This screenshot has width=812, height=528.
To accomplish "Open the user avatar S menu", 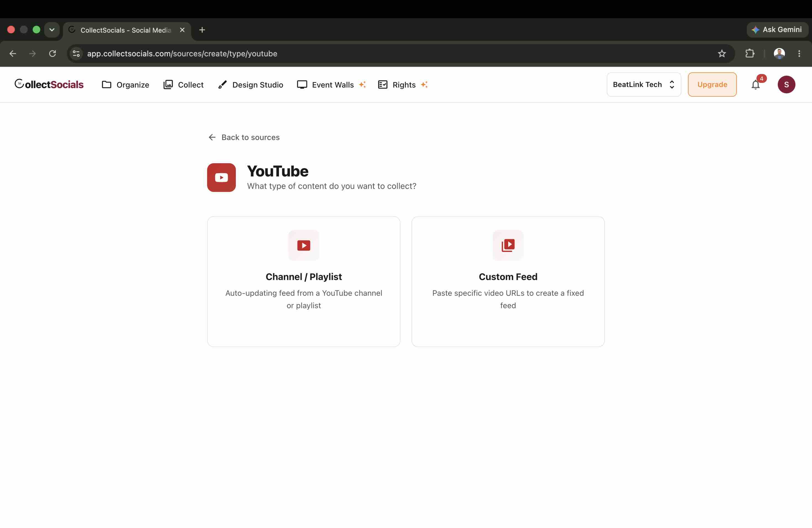I will pyautogui.click(x=786, y=85).
